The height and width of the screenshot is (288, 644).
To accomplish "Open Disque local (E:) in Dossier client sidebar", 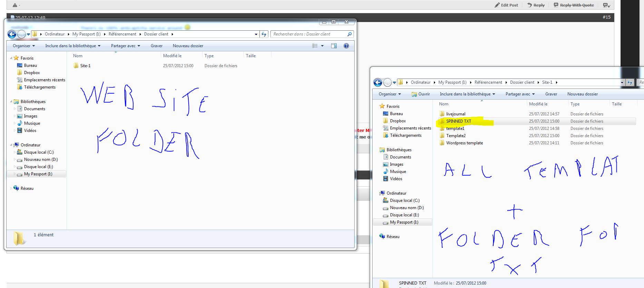I will [35, 167].
